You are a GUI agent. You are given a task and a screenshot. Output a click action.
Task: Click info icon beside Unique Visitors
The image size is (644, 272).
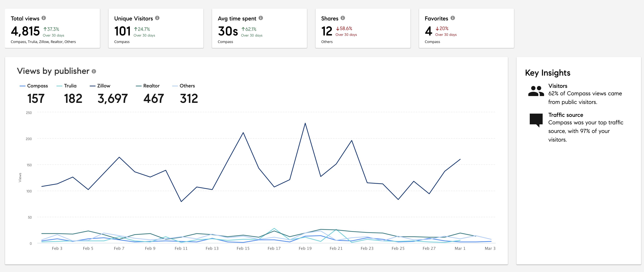tap(157, 18)
